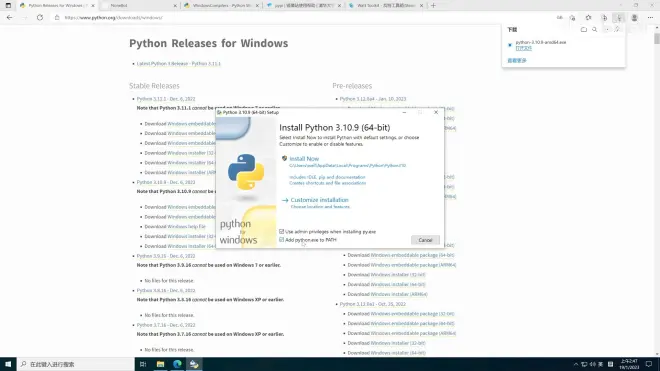Viewport: 660px width, 371px height.
Task: Minimize the Python setup dialog
Action: 404,112
